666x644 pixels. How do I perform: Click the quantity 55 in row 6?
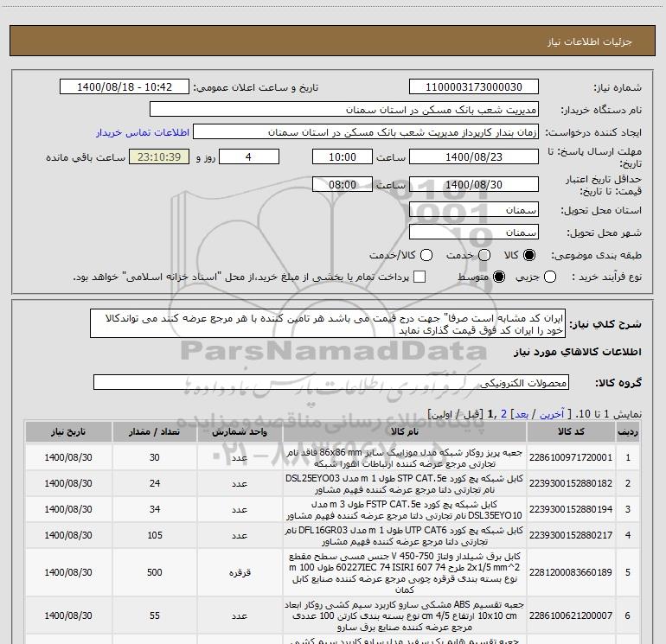pyautogui.click(x=155, y=615)
